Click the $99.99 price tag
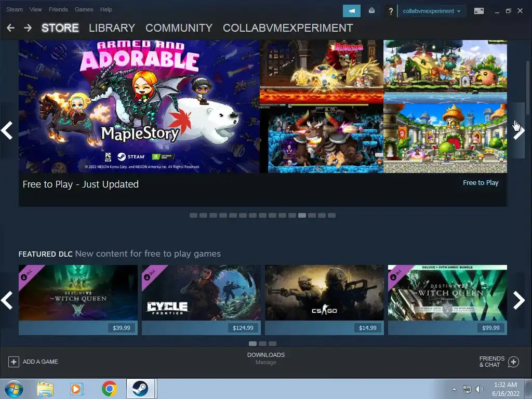Image resolution: width=532 pixels, height=399 pixels. pyautogui.click(x=490, y=328)
